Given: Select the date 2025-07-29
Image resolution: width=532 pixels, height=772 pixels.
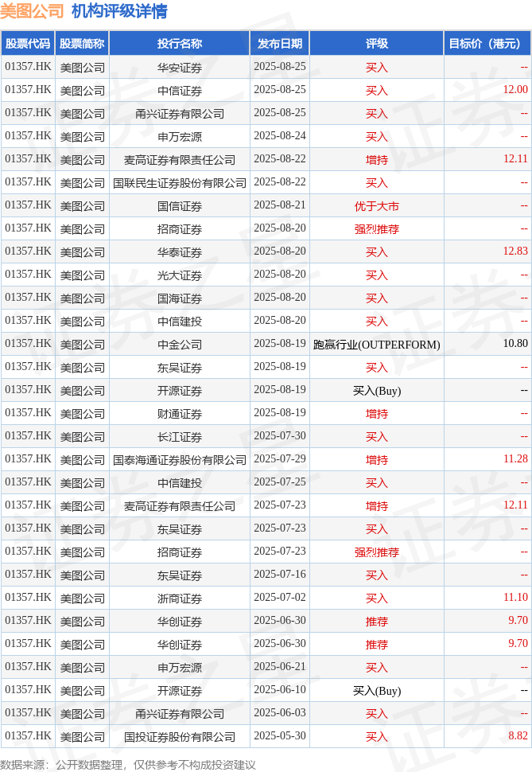Looking at the screenshot, I should 280,459.
